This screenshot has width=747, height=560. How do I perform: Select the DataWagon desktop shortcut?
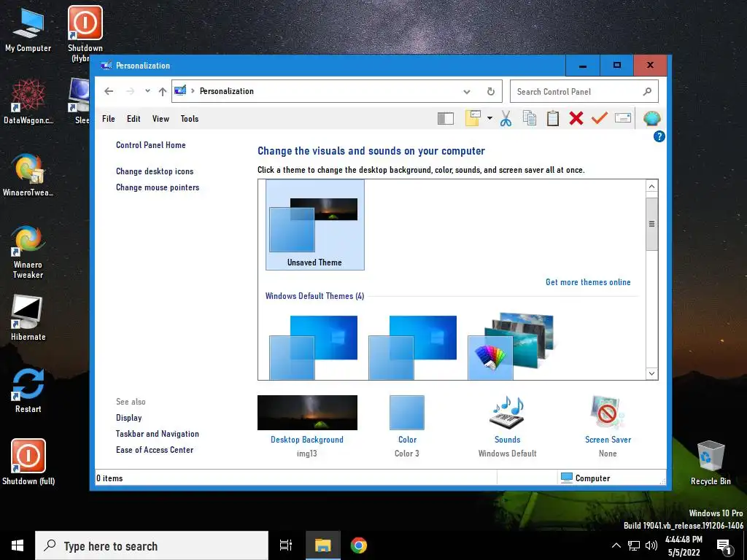click(28, 102)
